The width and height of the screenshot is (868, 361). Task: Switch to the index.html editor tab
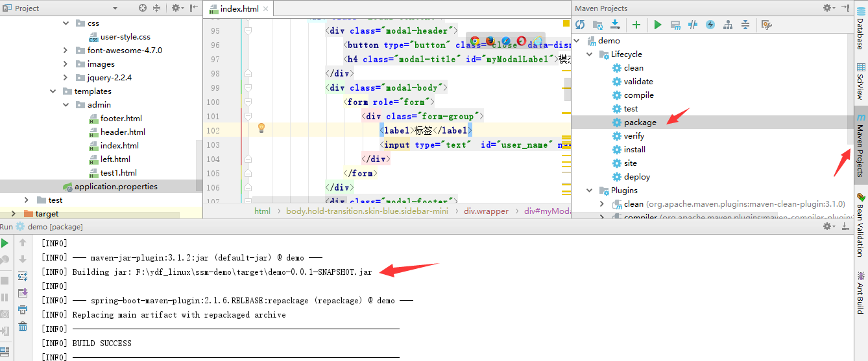pyautogui.click(x=239, y=9)
